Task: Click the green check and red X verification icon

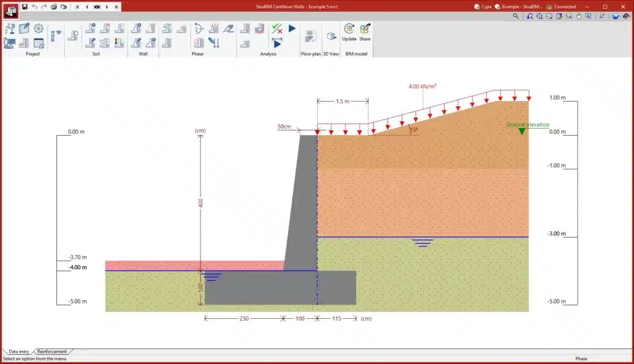Action: (x=277, y=28)
